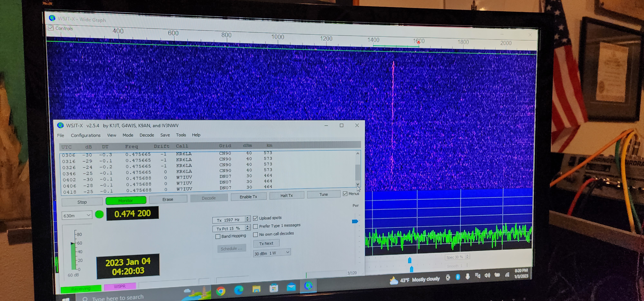Click the green frequency indicator dot
This screenshot has width=644, height=301.
click(99, 214)
